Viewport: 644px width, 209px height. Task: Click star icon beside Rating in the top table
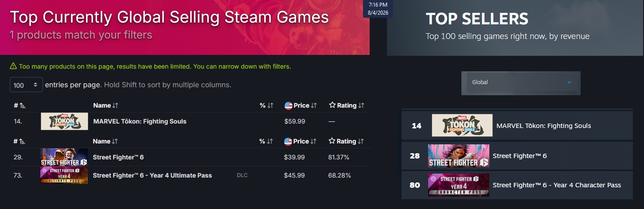click(332, 105)
